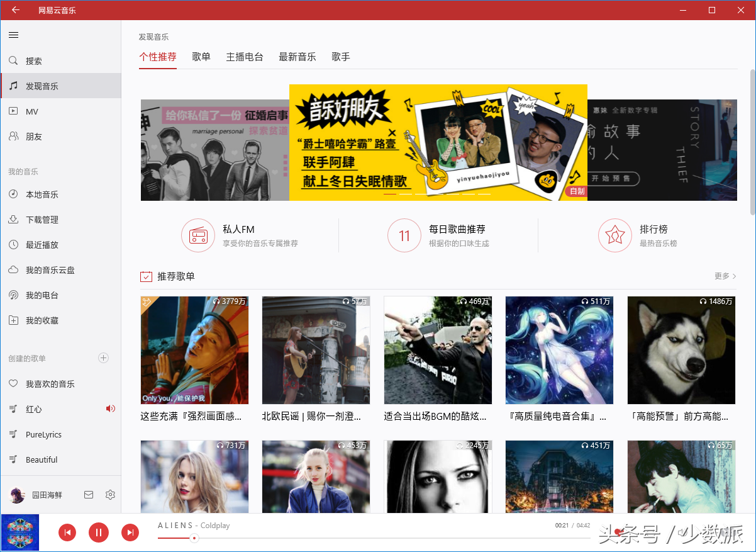Open settings gear icon
Viewport: 756px width, 552px height.
(x=110, y=495)
